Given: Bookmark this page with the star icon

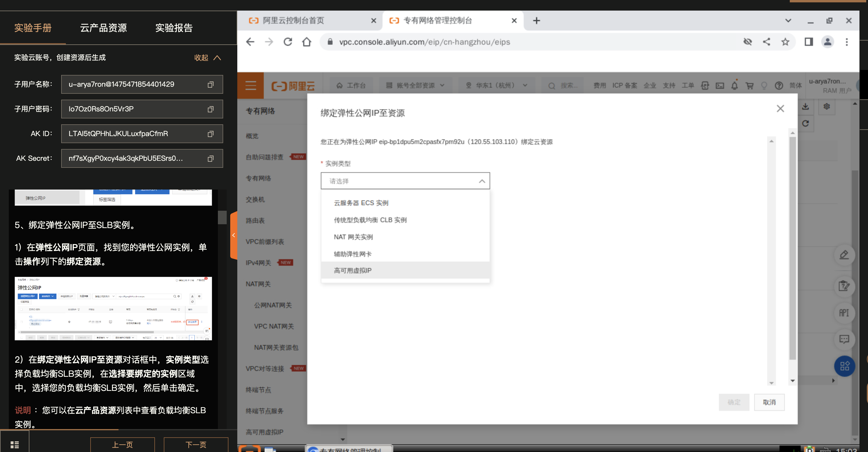Looking at the screenshot, I should click(785, 42).
